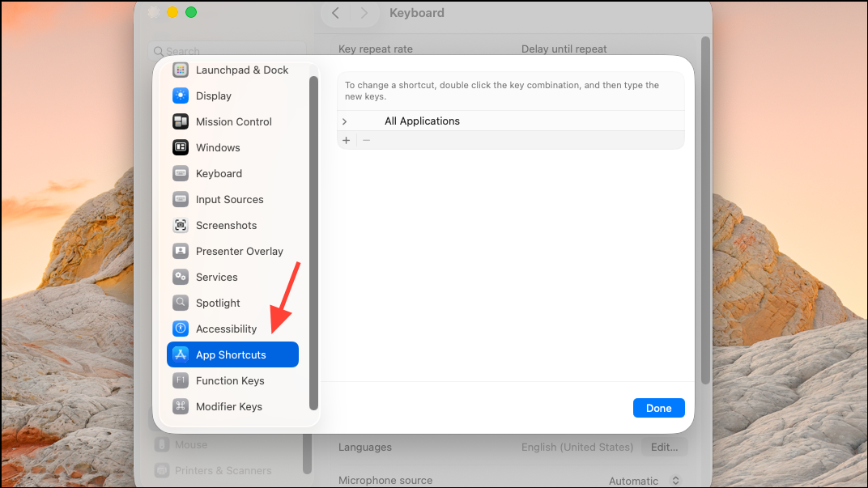Select the Presenter Overlay icon

click(181, 251)
